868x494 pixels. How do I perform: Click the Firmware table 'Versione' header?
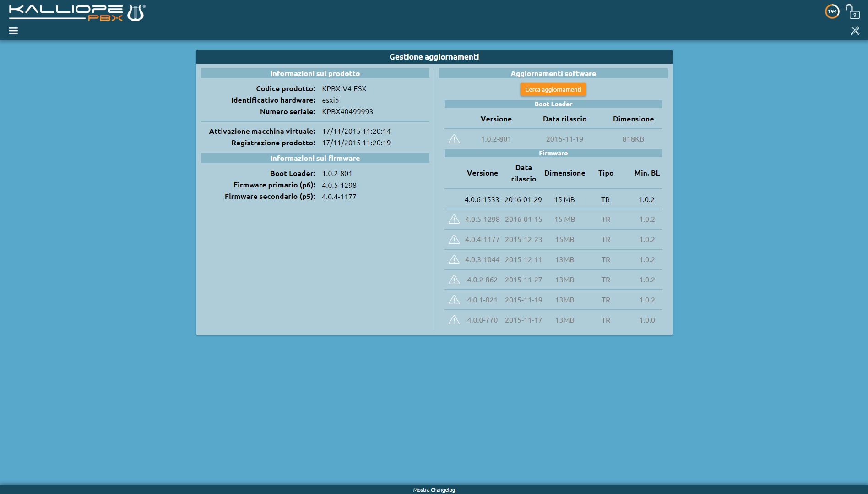click(x=483, y=173)
